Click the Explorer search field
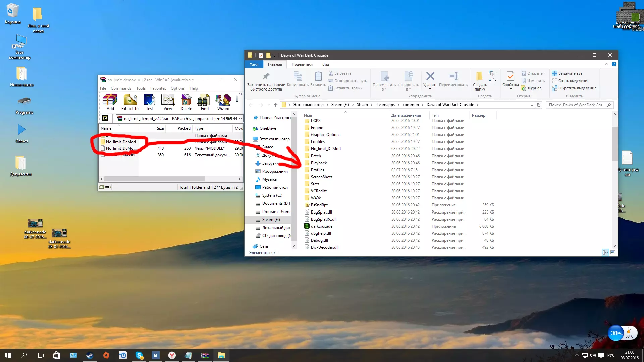 pos(577,105)
